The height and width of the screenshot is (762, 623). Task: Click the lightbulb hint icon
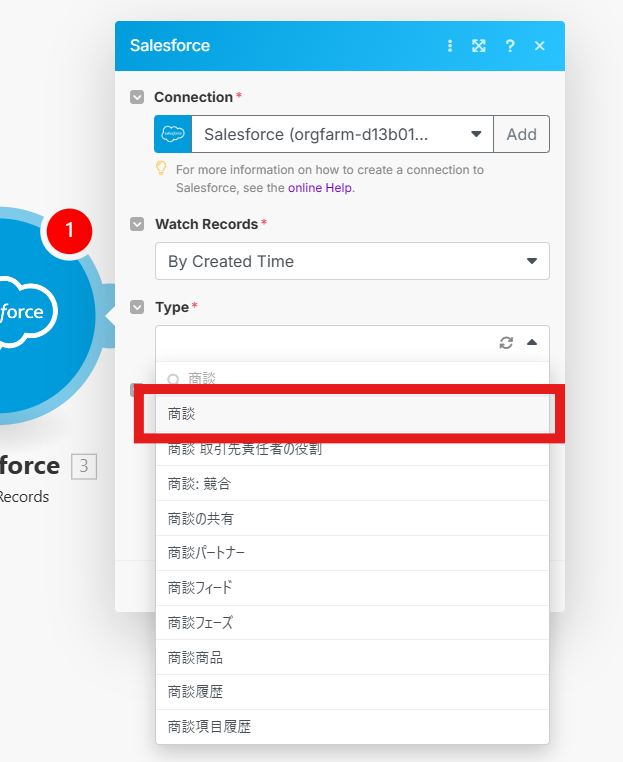[161, 169]
